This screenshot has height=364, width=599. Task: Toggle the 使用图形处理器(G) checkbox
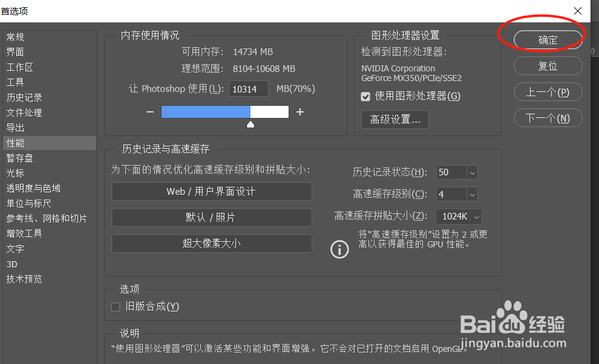pyautogui.click(x=365, y=97)
